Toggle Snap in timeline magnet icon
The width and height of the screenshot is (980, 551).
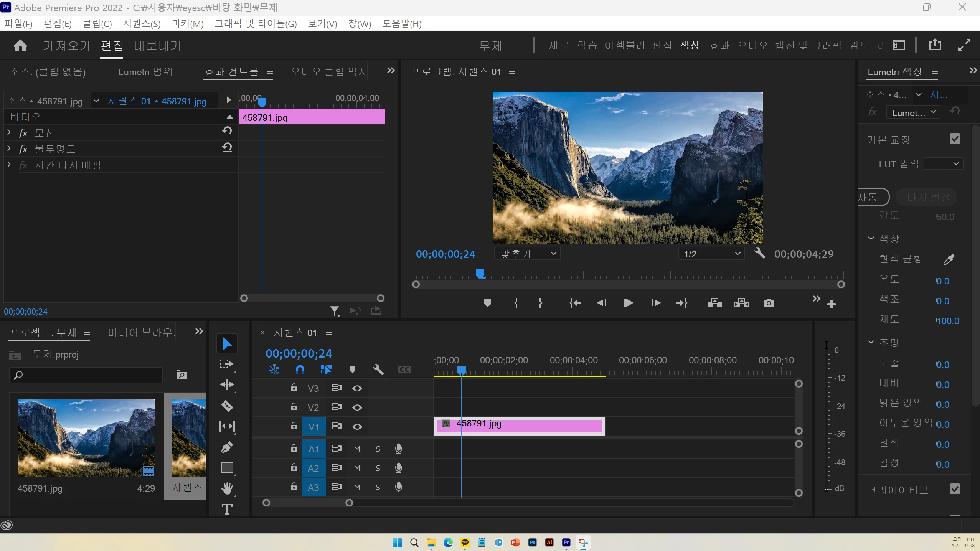click(300, 370)
